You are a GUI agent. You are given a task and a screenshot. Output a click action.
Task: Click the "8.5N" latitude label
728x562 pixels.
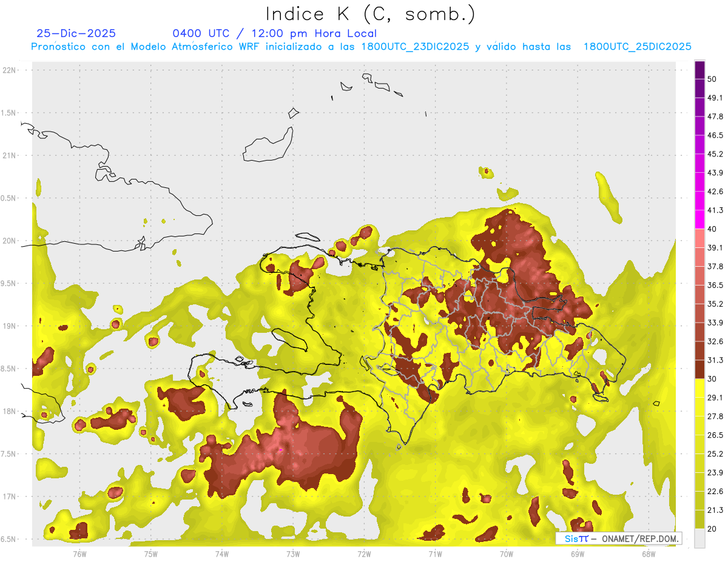click(8, 369)
